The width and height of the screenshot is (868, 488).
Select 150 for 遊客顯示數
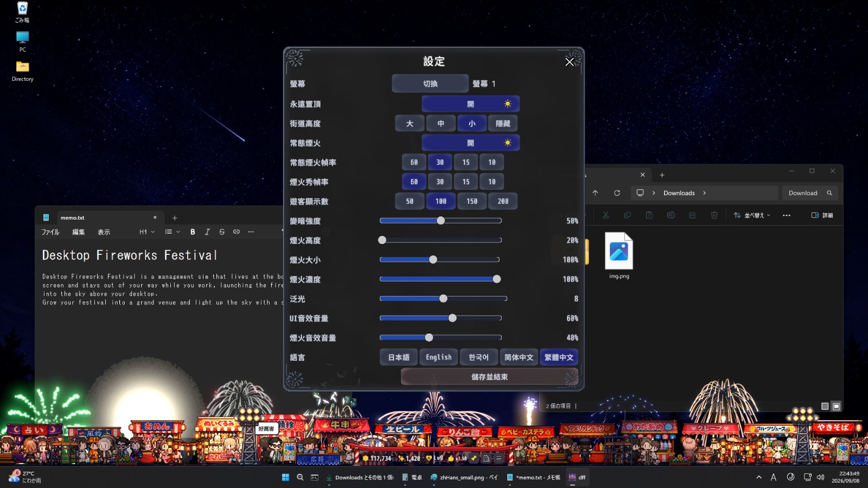[472, 201]
